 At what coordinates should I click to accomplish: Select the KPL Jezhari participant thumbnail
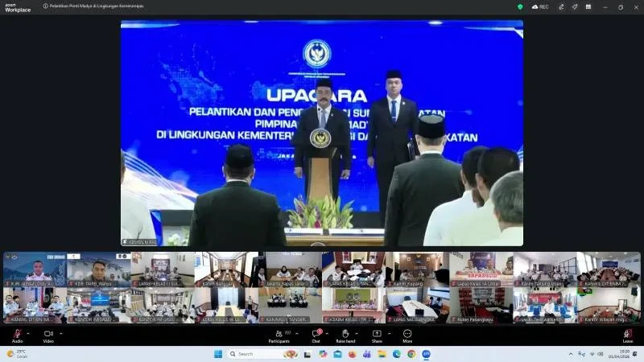[x=35, y=269]
